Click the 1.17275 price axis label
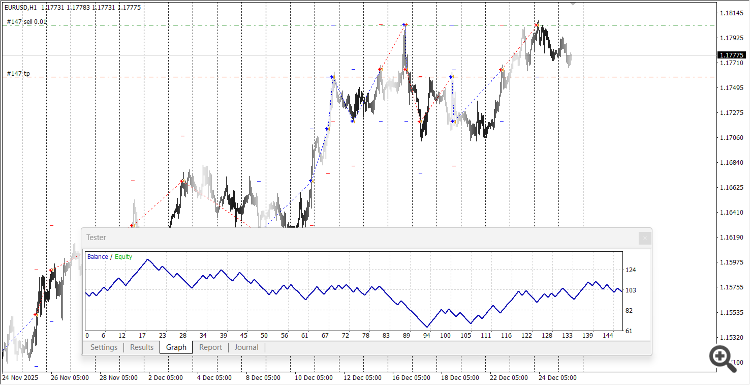The height and width of the screenshot is (385, 750). pyautogui.click(x=732, y=112)
